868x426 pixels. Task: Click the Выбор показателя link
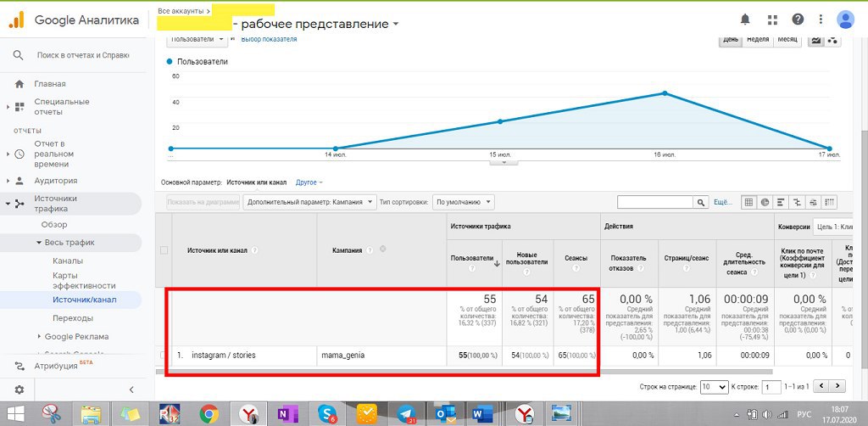tap(269, 39)
